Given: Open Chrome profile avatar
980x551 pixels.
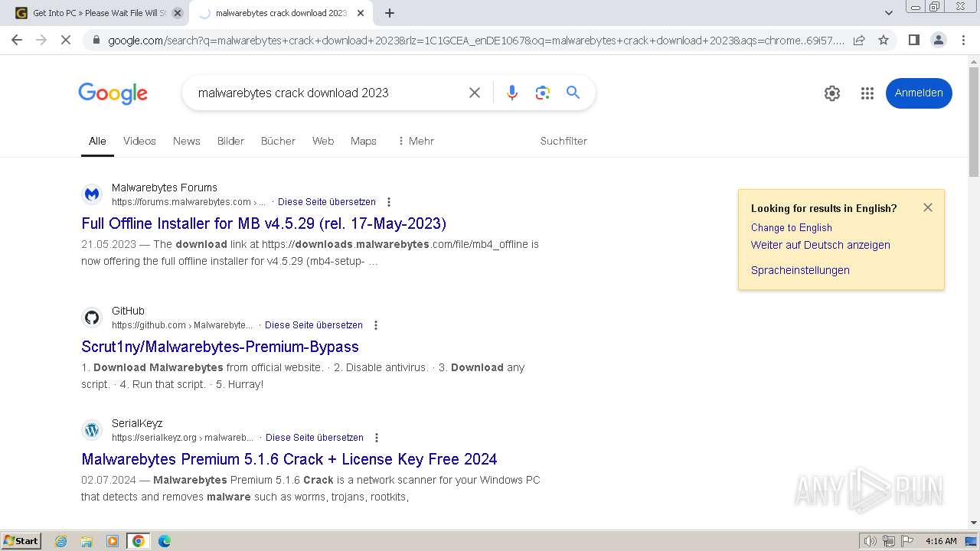Looking at the screenshot, I should pyautogui.click(x=938, y=40).
